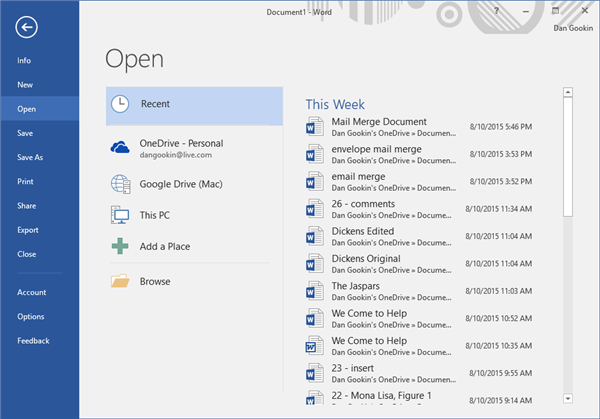Image resolution: width=600 pixels, height=419 pixels.
Task: Select Save As in the sidebar
Action: pos(29,157)
